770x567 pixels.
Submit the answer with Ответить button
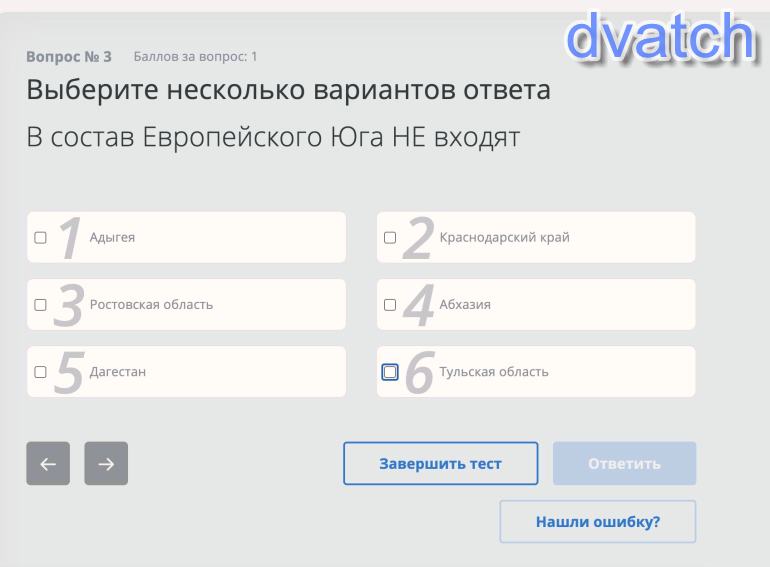(624, 464)
